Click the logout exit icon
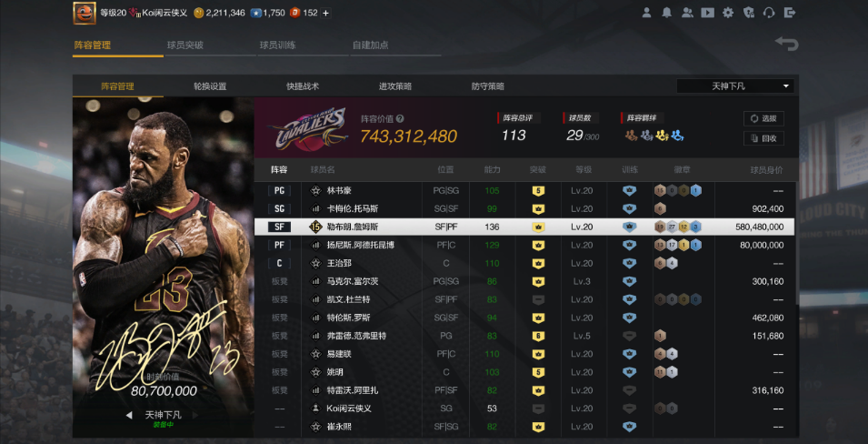Image resolution: width=868 pixels, height=444 pixels. pos(789,13)
